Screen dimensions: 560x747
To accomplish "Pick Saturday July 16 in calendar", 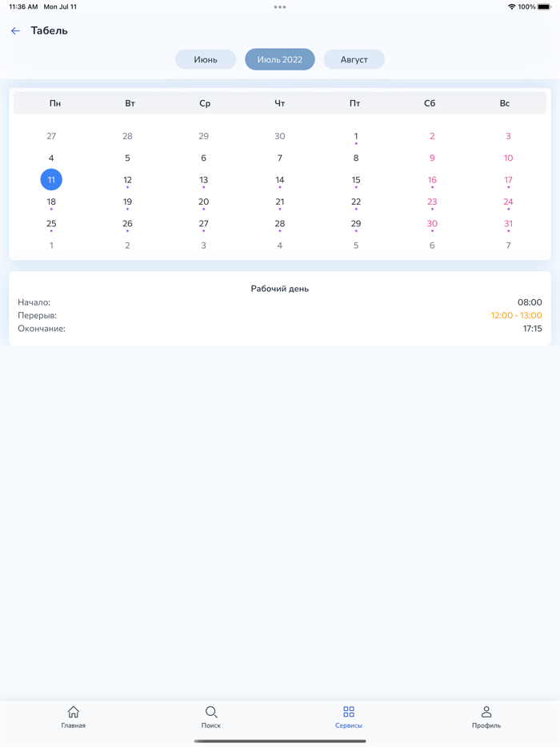I will 432,181.
